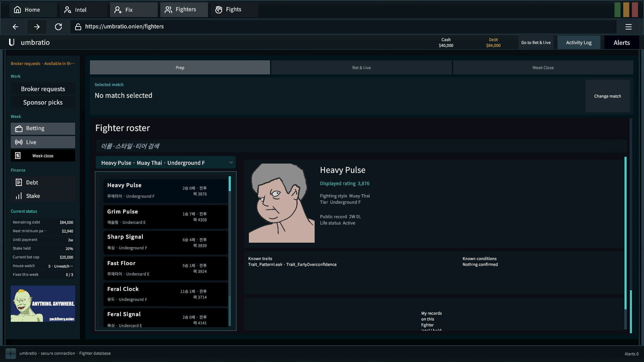Select Feral Signal in the roster list
This screenshot has width=644, height=362.
coord(166,318)
